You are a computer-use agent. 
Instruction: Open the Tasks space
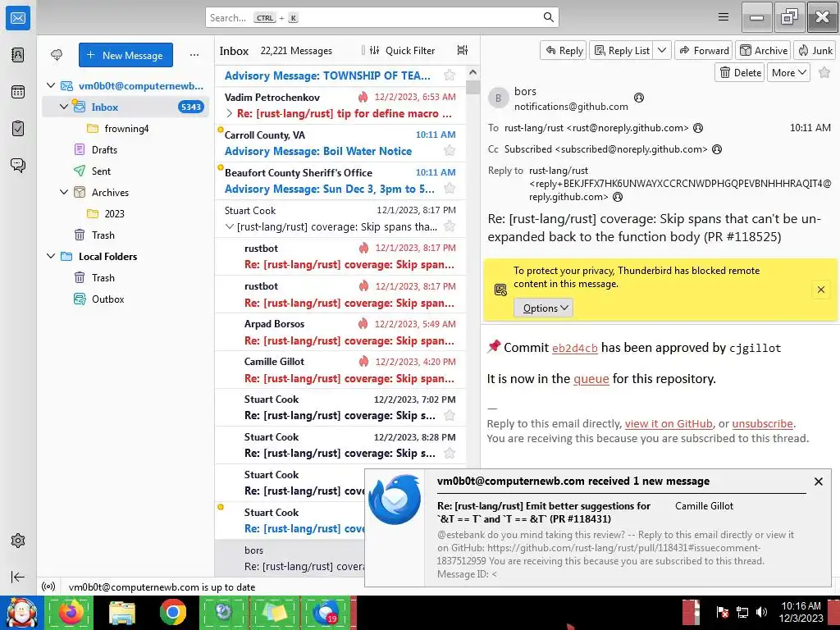18,129
